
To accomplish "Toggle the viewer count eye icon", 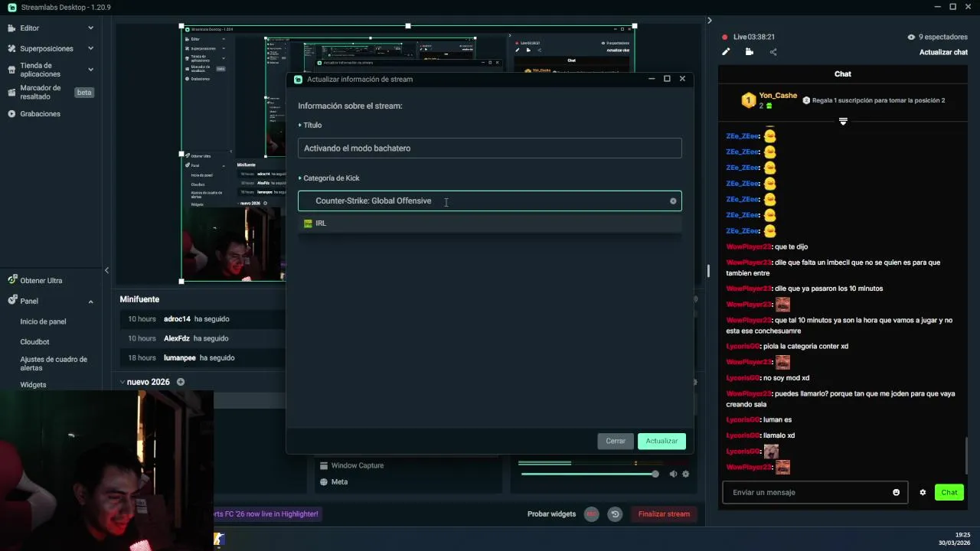I will point(911,37).
